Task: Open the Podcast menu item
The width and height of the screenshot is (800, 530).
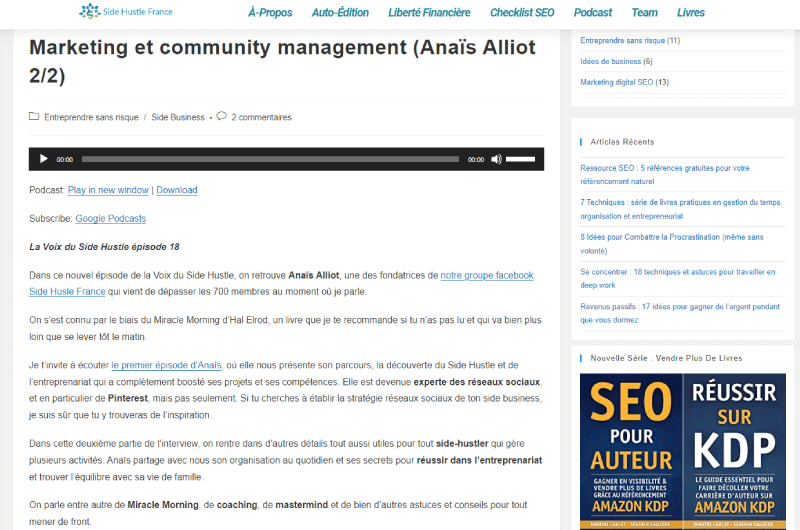Action: coord(592,12)
